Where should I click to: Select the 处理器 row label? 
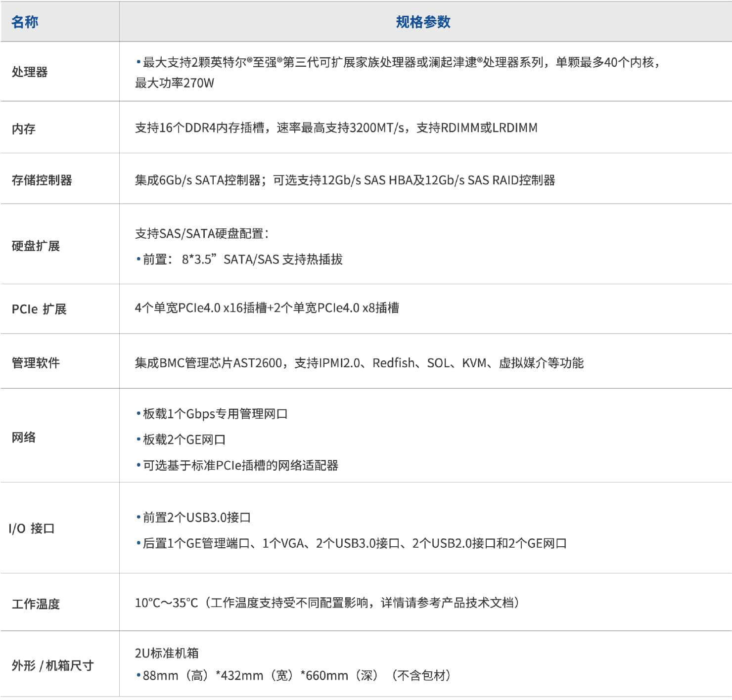[30, 72]
